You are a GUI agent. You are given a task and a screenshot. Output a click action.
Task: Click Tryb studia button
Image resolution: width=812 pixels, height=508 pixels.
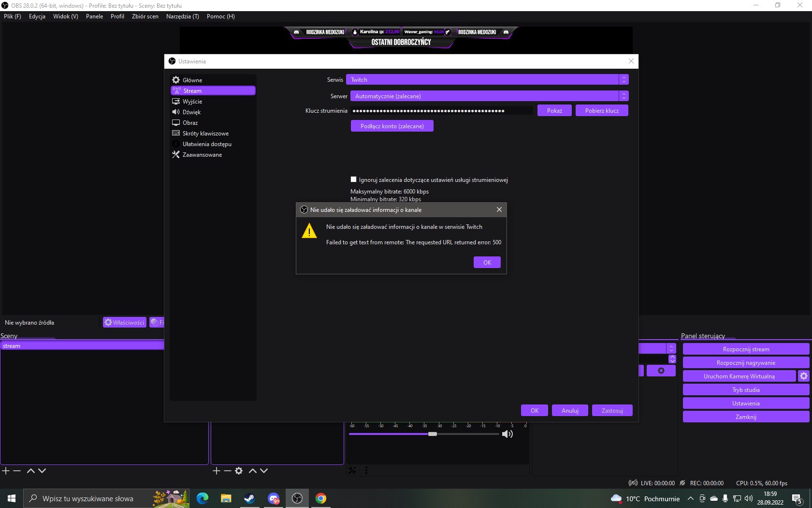coord(746,389)
